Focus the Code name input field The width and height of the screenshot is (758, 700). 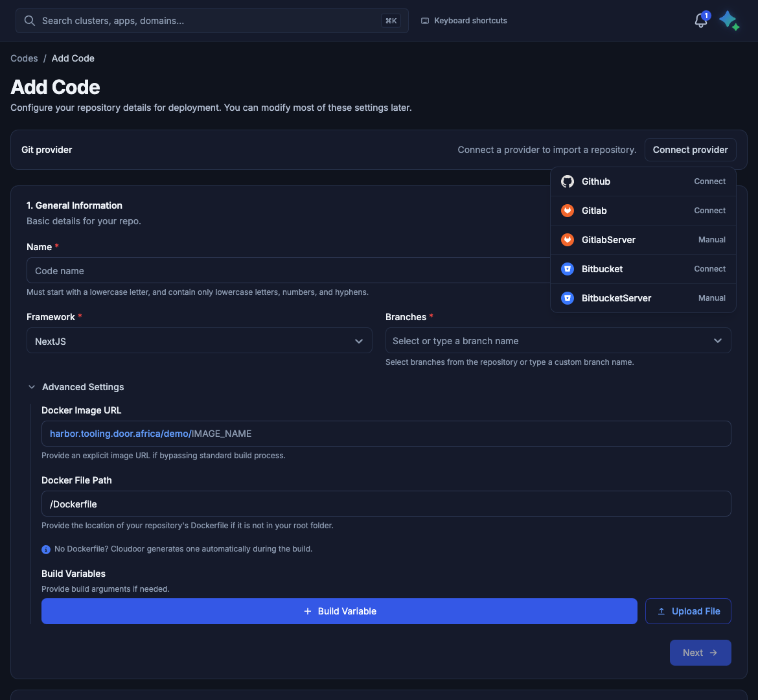coord(288,270)
